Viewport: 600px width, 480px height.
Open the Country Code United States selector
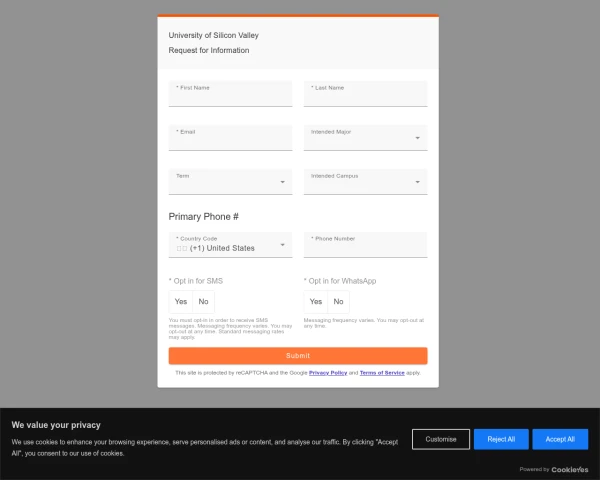[230, 245]
